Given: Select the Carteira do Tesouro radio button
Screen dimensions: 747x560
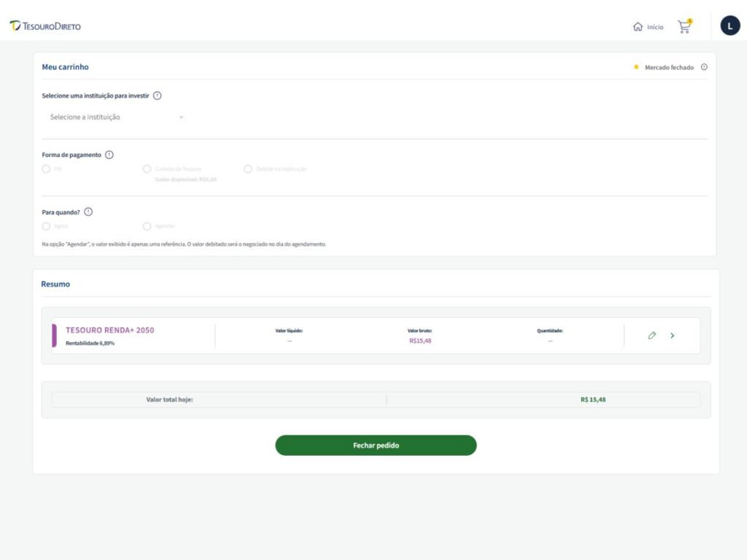Looking at the screenshot, I should click(147, 169).
